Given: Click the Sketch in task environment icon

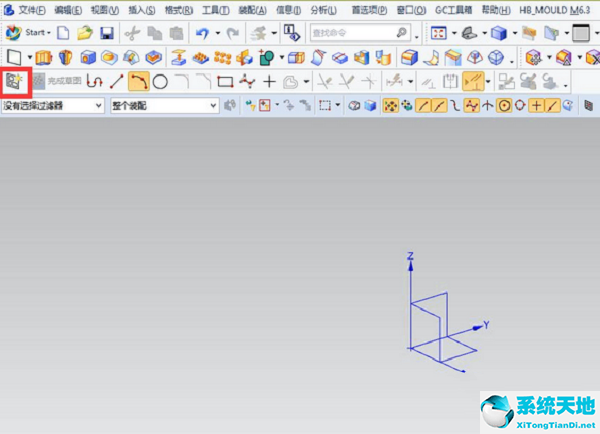Looking at the screenshot, I should (x=15, y=81).
